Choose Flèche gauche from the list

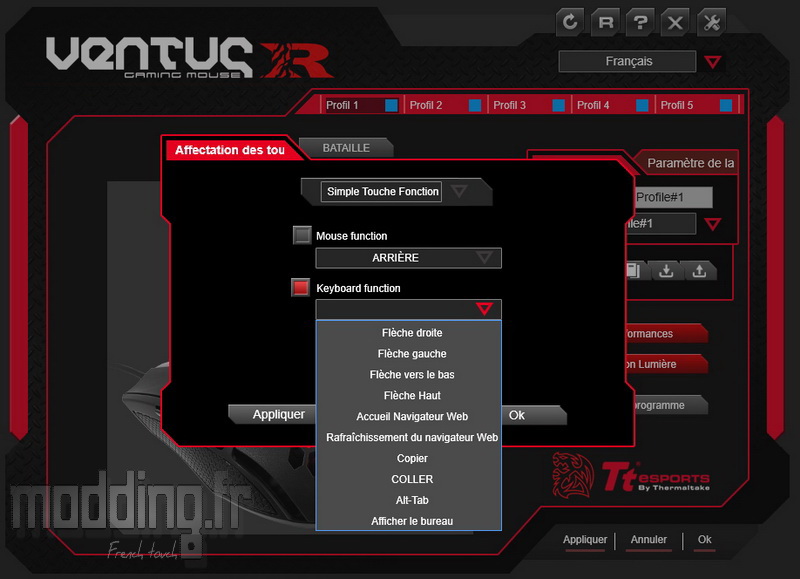411,354
